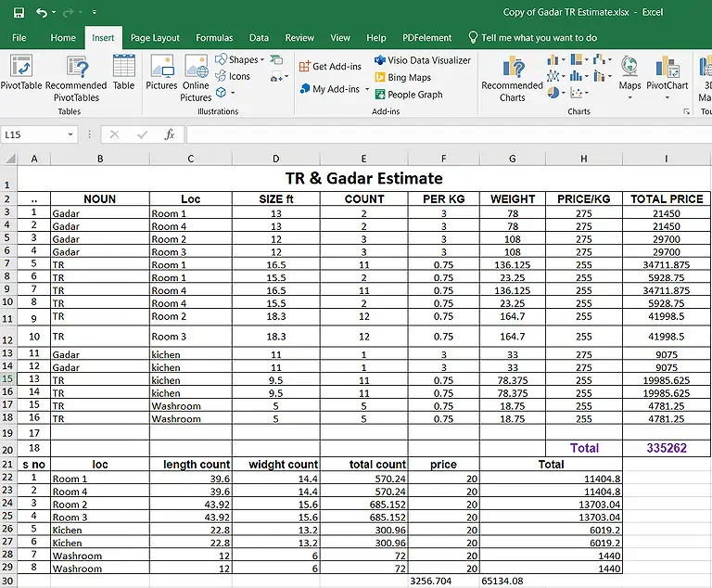Screen dimensions: 712x588
Task: Open Recommended Charts
Action: pos(512,78)
